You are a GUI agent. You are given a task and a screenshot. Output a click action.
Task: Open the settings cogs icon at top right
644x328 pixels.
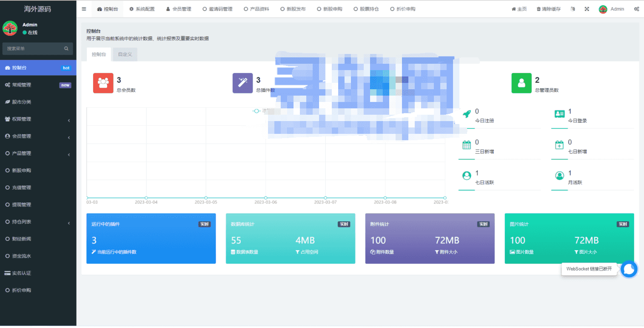point(636,9)
